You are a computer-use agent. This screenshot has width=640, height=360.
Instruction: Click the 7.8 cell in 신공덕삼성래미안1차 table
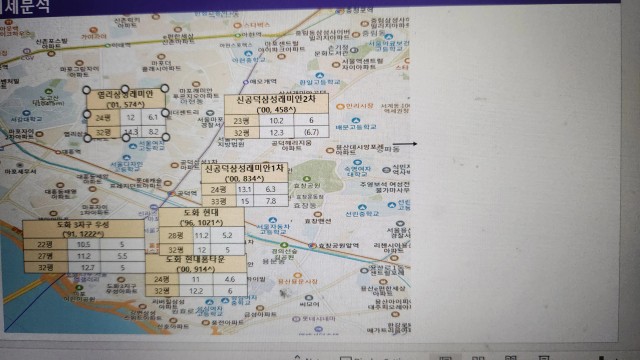tap(271, 201)
